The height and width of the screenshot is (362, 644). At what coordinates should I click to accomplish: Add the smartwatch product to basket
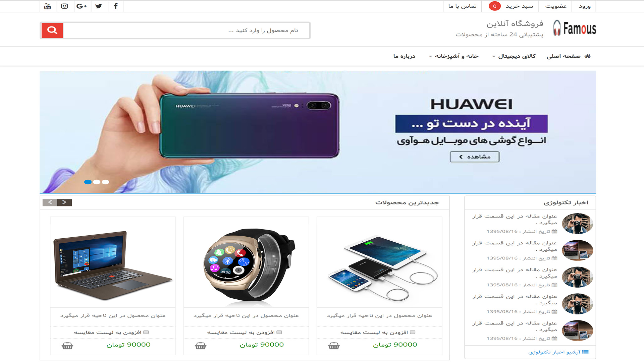coord(201,346)
